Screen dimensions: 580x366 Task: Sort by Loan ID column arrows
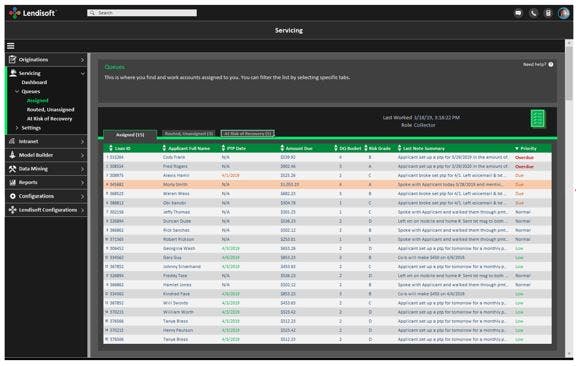111,148
